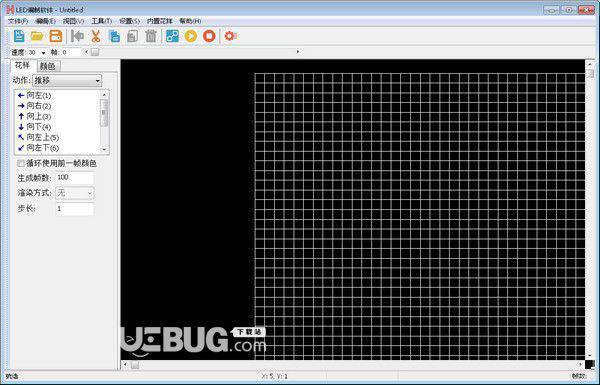Viewport: 600px width, 385px height.
Task: Click the new file icon in toolbar
Action: [19, 36]
